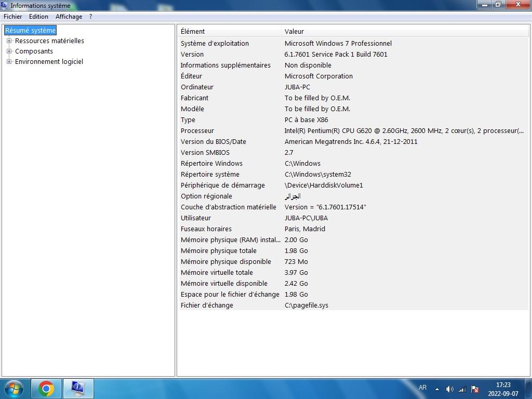The width and height of the screenshot is (532, 399).
Task: Select the Composants tree item
Action: (34, 51)
